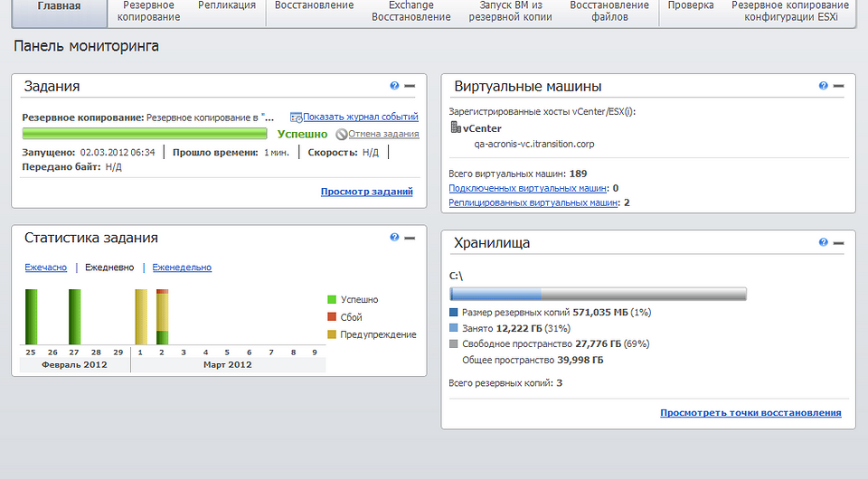Click Общее пространство 39,998 ГБ text

point(533,360)
